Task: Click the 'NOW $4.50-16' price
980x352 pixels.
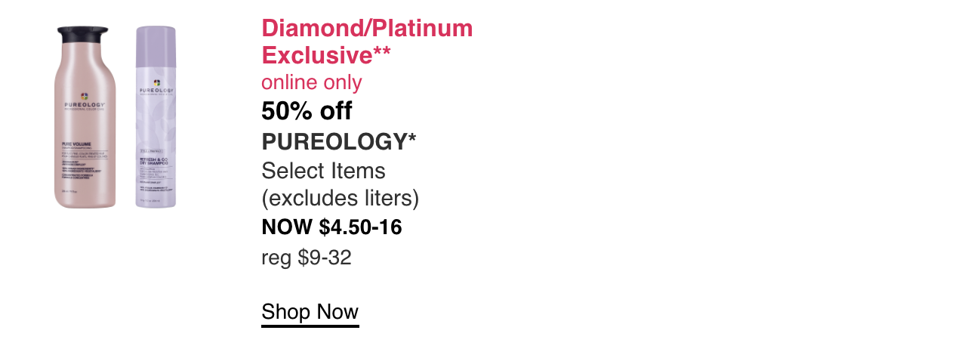Action: [331, 227]
